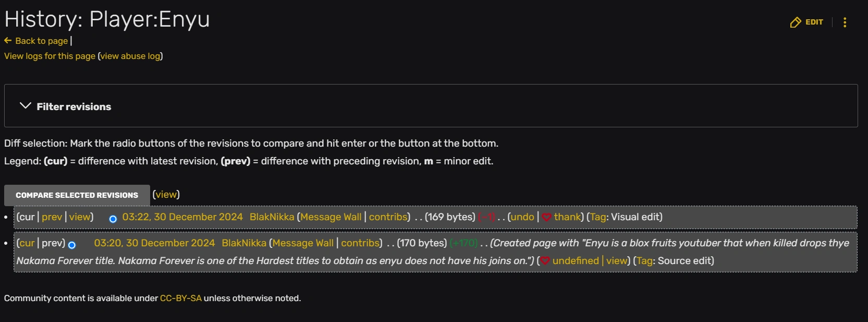The image size is (868, 322).
Task: Open the CC-BY-SA license link
Action: point(180,299)
